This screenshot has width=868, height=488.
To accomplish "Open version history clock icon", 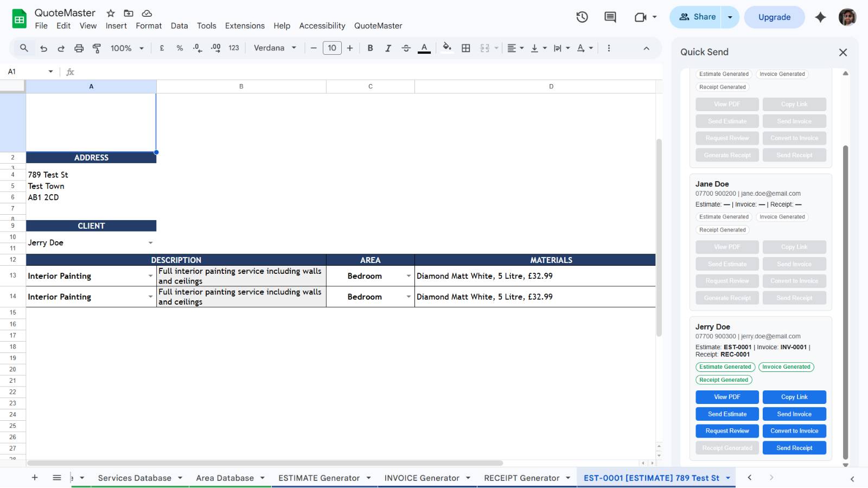I will pos(582,17).
